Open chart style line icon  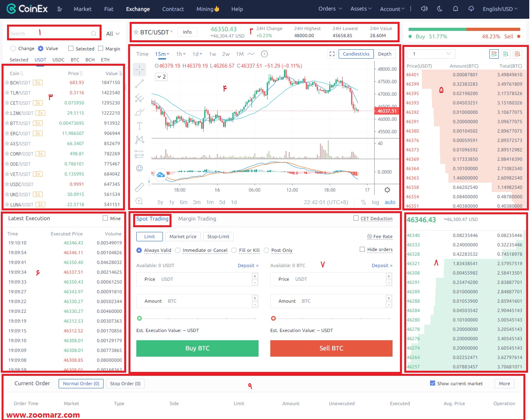point(251,54)
